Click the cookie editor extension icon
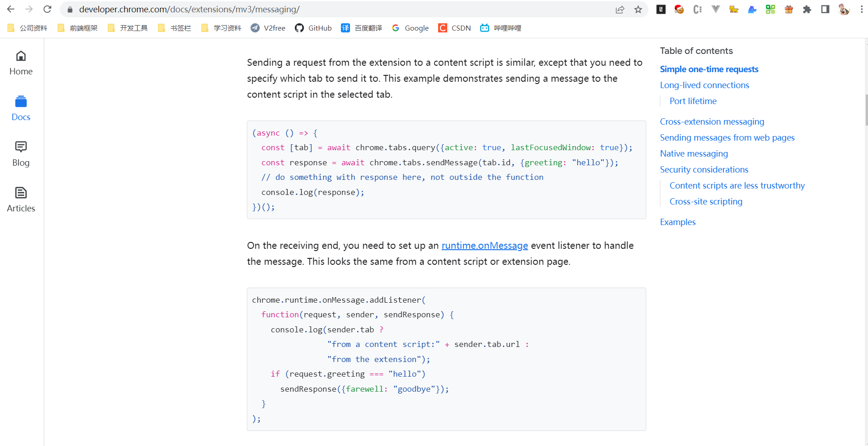 tap(679, 9)
